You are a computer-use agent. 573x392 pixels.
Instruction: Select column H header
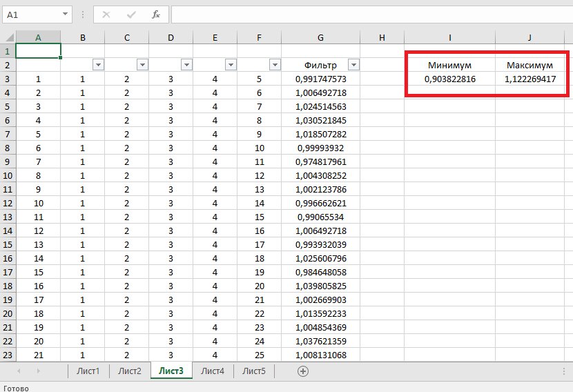(382, 37)
